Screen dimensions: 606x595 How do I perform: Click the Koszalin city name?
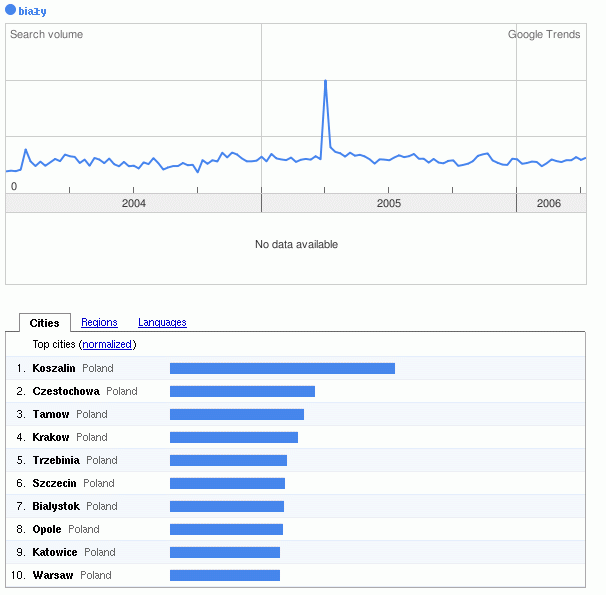point(54,368)
